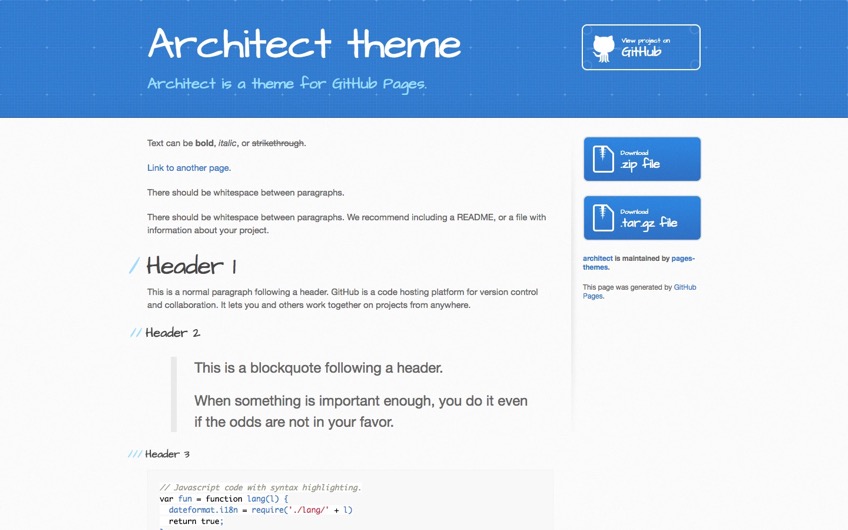Click the tar.gz archive file icon
This screenshot has width=848, height=530.
602,218
